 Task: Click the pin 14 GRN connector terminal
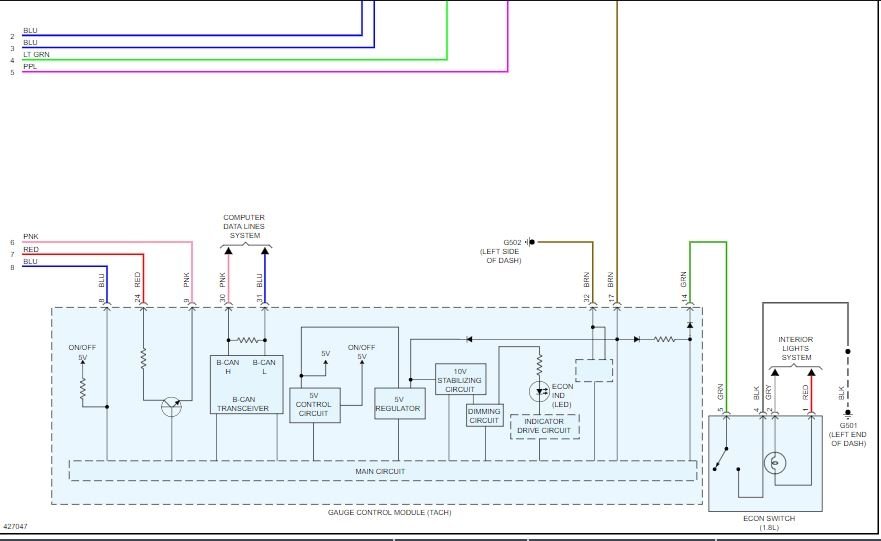coord(690,304)
